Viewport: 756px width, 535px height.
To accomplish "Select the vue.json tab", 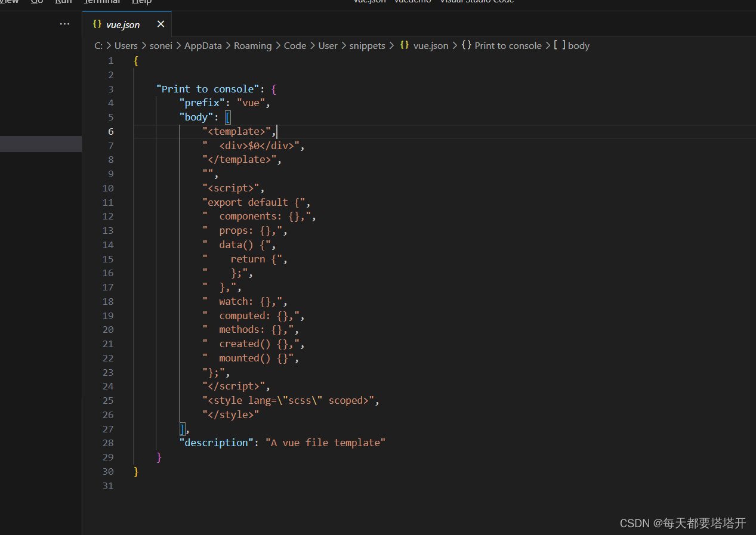I will [x=122, y=24].
